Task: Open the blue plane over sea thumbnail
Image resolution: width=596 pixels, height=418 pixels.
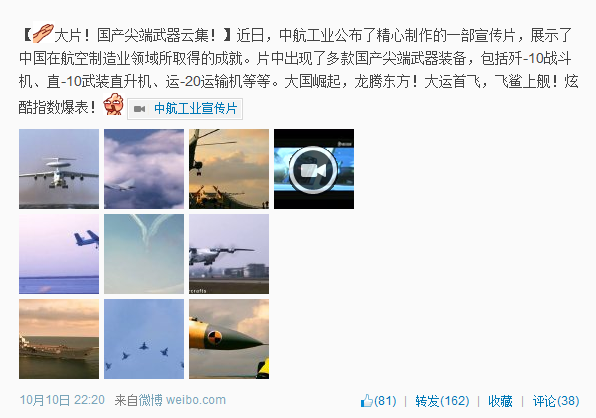Action: 59,254
